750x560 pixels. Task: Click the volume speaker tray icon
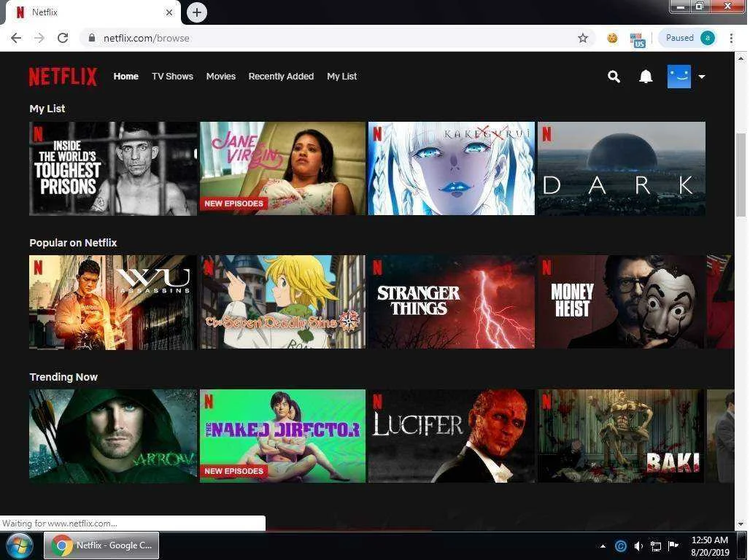638,546
